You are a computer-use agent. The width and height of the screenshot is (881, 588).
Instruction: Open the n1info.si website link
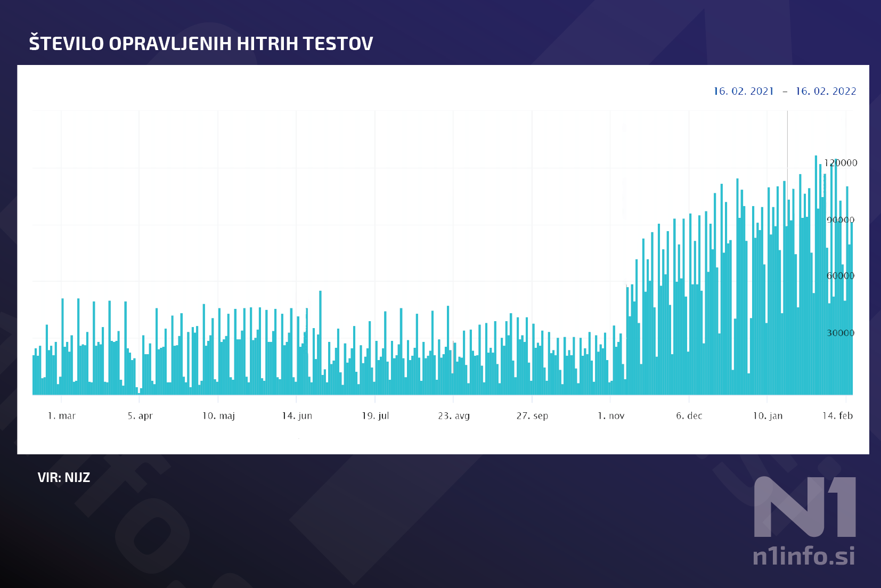pos(803,556)
